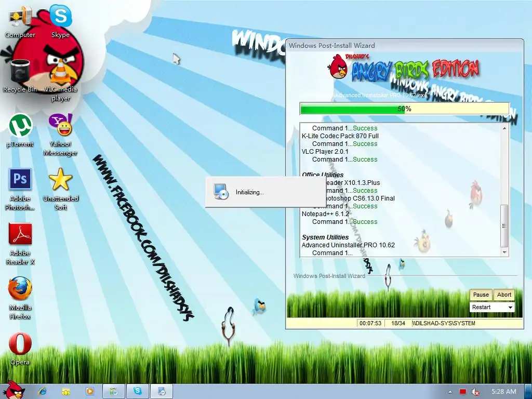This screenshot has height=399, width=532.
Task: Click the Initializing... dialog text
Action: 250,192
